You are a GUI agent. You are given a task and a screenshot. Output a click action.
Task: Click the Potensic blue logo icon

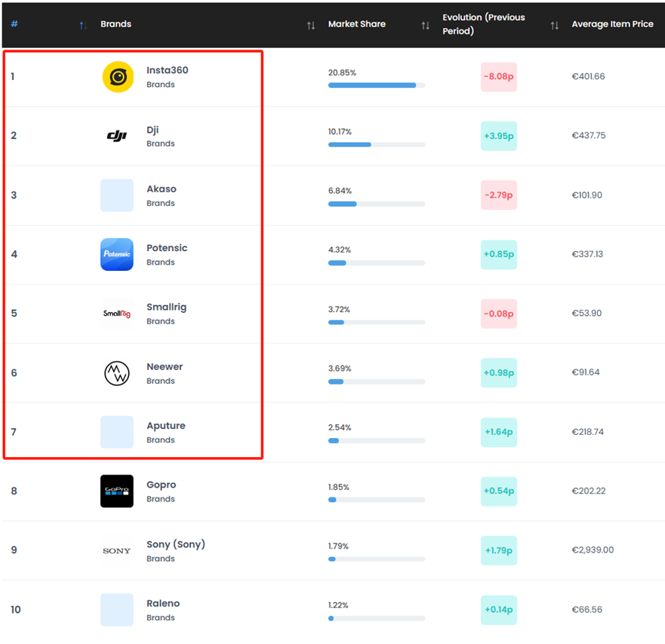pos(117,254)
